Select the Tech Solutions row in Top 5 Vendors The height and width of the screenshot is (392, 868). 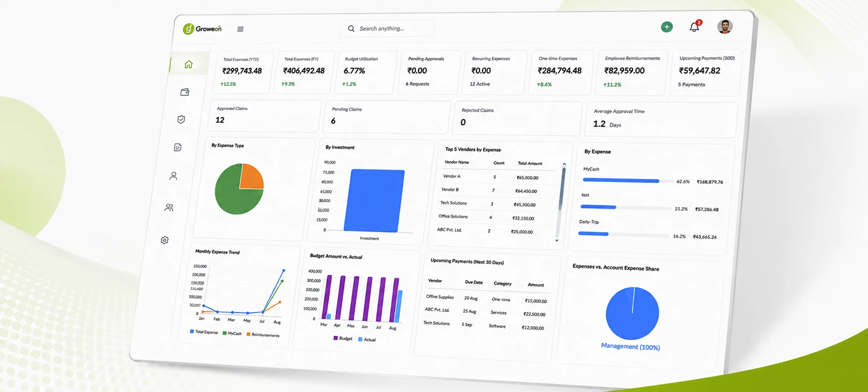(x=495, y=203)
